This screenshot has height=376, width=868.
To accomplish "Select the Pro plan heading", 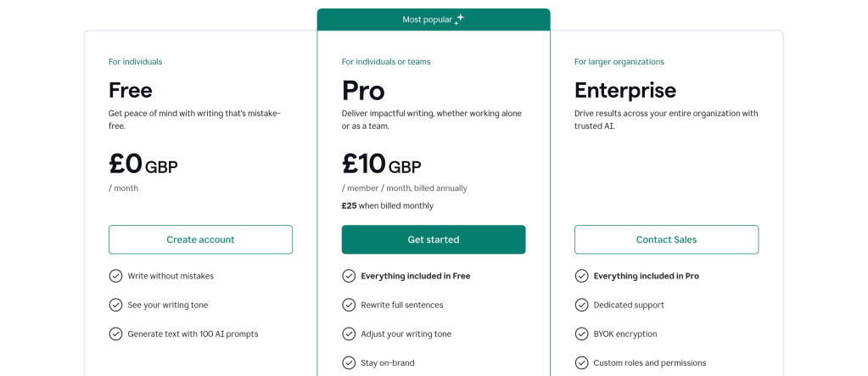I will (x=363, y=90).
